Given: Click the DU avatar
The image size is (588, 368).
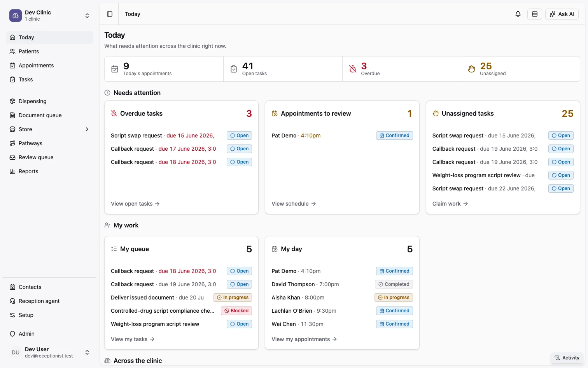Looking at the screenshot, I should 16,352.
